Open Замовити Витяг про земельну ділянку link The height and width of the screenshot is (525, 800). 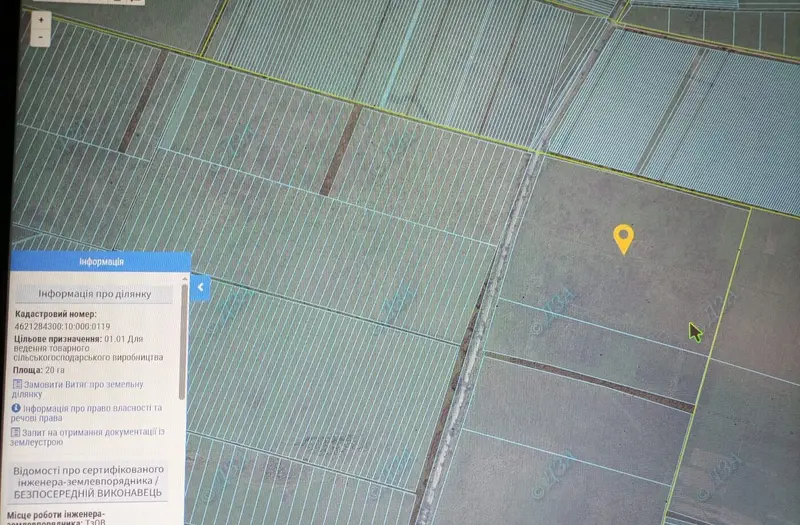point(78,389)
